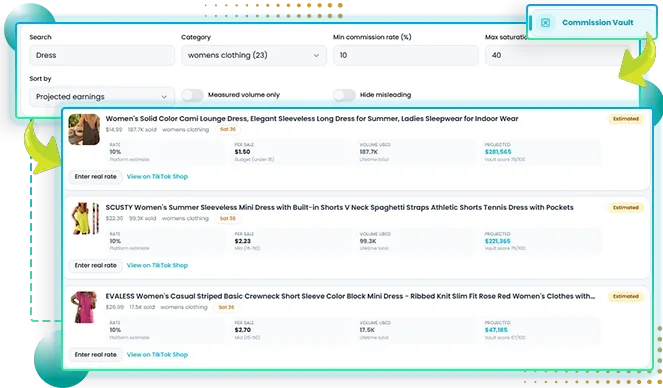Click projected value $47,185
Image resolution: width=663 pixels, height=388 pixels.
click(x=496, y=330)
